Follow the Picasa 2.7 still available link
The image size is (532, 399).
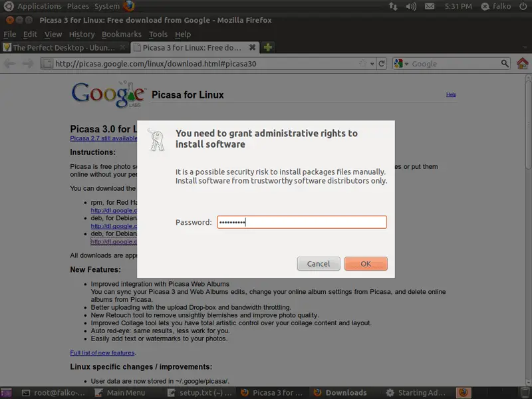(104, 138)
